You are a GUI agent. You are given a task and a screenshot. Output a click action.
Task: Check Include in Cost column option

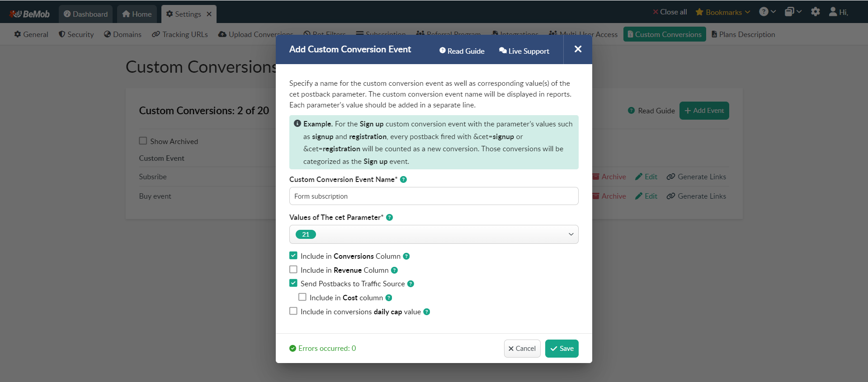[302, 298]
